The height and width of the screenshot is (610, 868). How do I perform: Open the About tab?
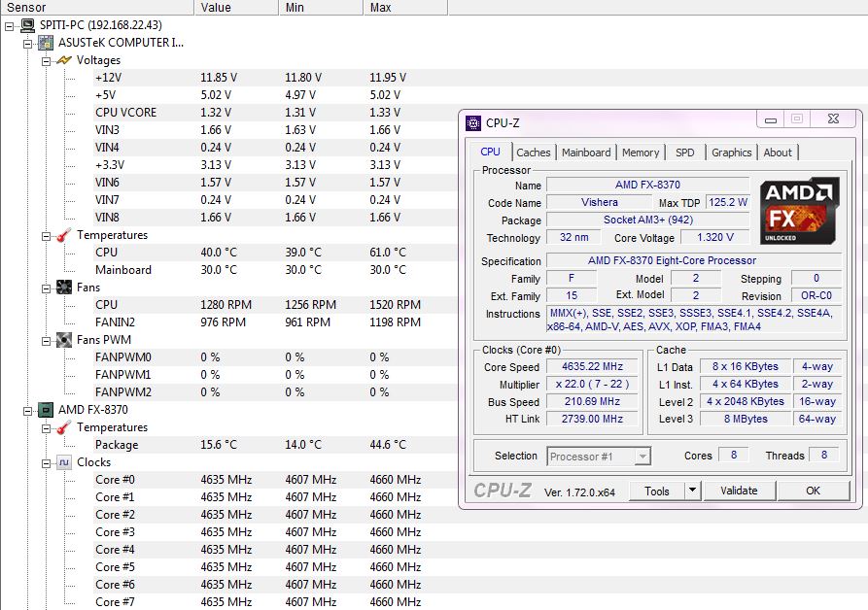pyautogui.click(x=778, y=152)
